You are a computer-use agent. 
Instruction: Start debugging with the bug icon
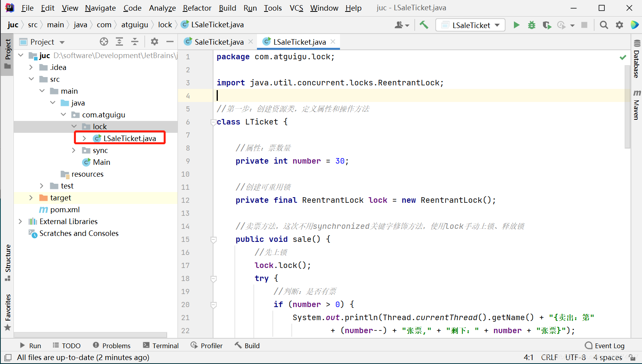coord(532,25)
